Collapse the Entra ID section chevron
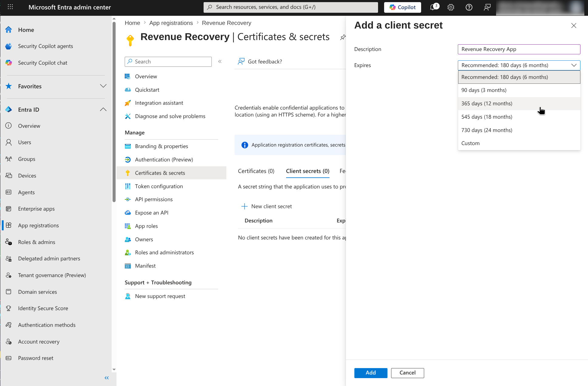 pos(103,110)
